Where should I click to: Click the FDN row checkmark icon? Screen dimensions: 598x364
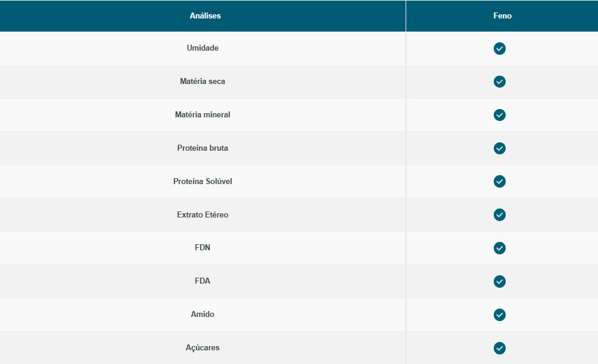(x=500, y=248)
